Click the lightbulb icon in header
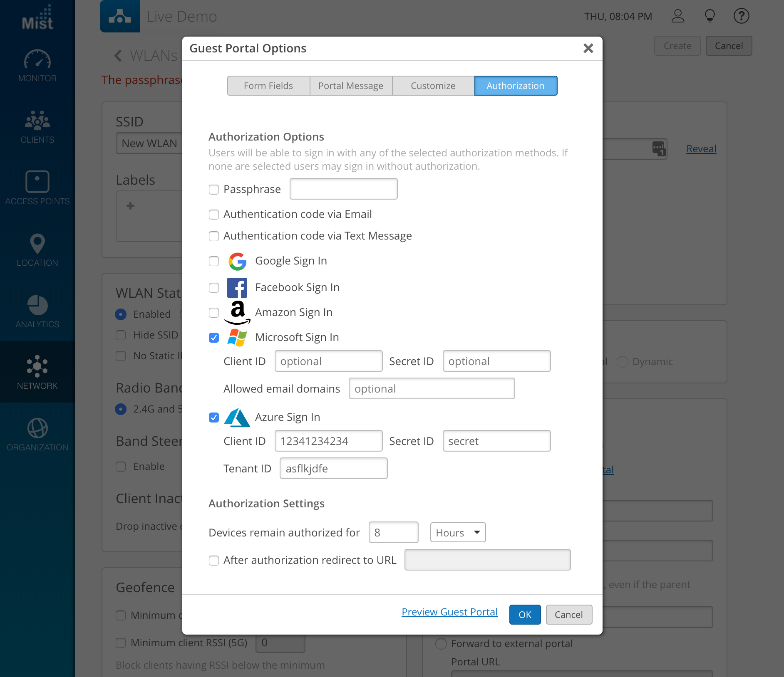Image resolution: width=784 pixels, height=677 pixels. pyautogui.click(x=710, y=16)
